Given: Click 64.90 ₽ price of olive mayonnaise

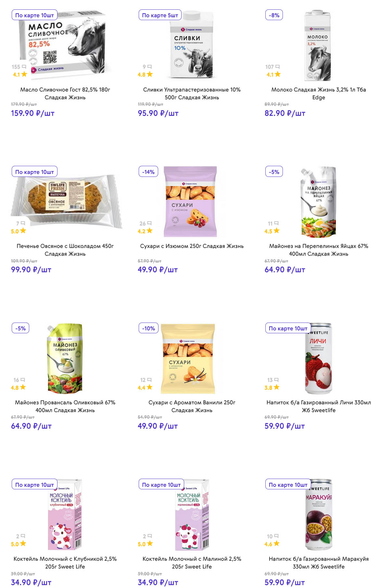Looking at the screenshot, I should [31, 426].
